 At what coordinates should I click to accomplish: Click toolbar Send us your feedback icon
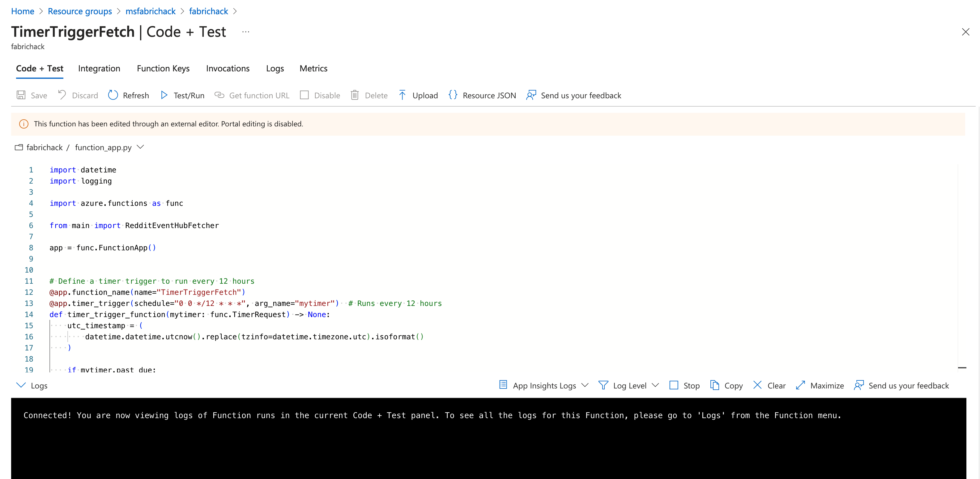[531, 95]
